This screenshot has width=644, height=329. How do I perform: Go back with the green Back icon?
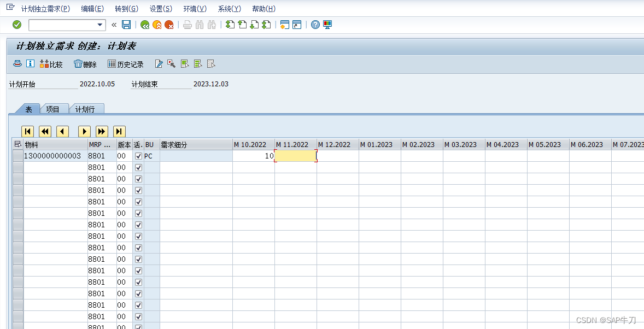(x=144, y=25)
